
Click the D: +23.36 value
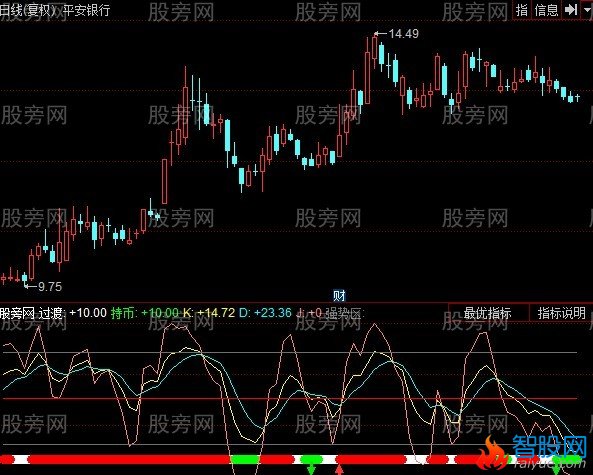coord(265,313)
